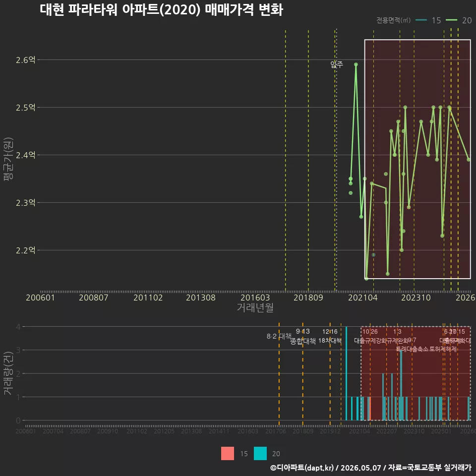Click the 평균가(원) vertical axis title
This screenshot has width=476, height=476.
click(8, 159)
